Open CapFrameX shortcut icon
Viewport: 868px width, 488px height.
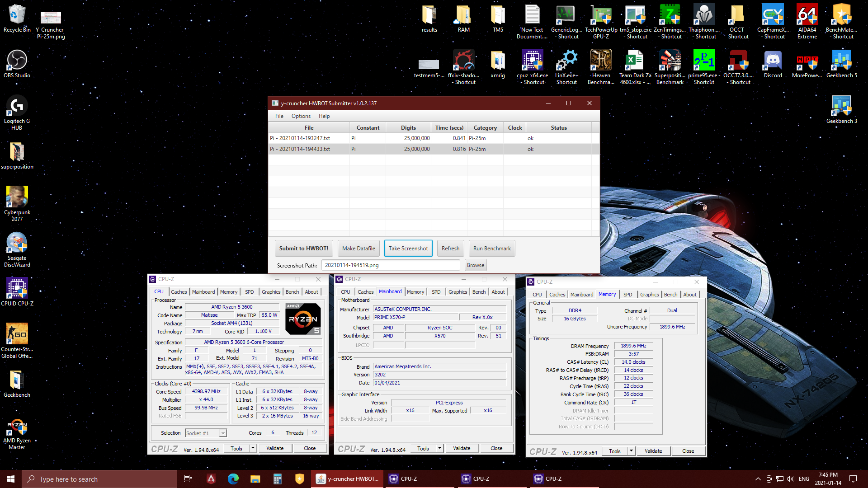coord(773,21)
